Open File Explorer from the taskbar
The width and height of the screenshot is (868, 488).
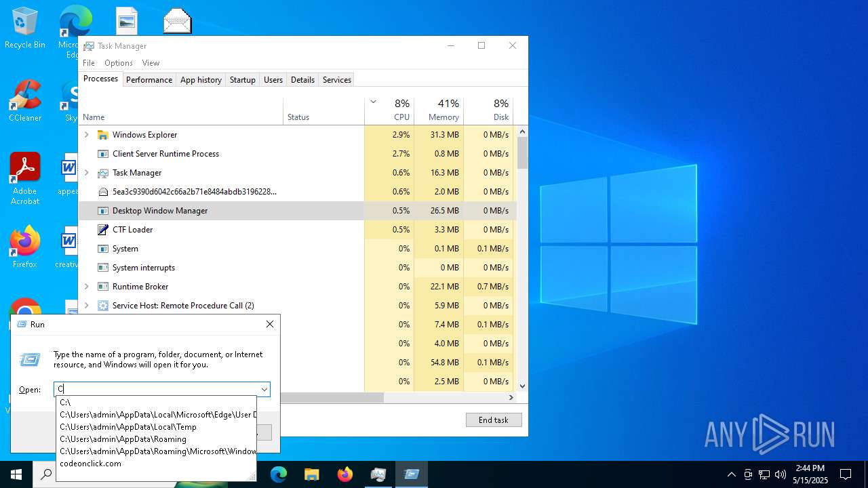[x=311, y=474]
